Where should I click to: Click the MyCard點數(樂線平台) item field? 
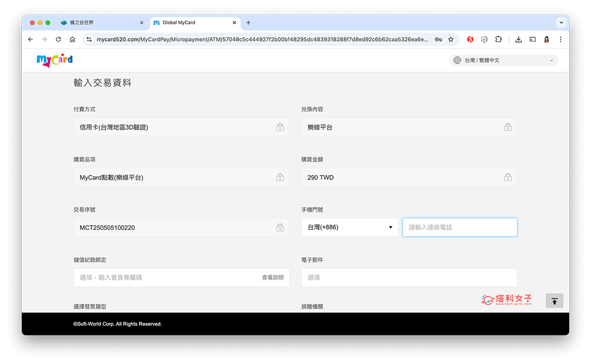click(181, 177)
